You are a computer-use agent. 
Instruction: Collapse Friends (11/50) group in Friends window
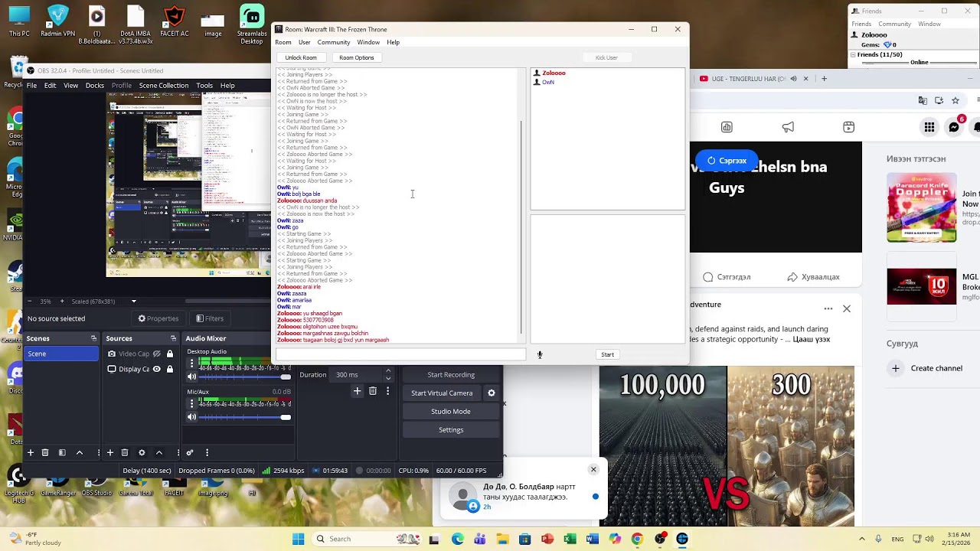(854, 54)
